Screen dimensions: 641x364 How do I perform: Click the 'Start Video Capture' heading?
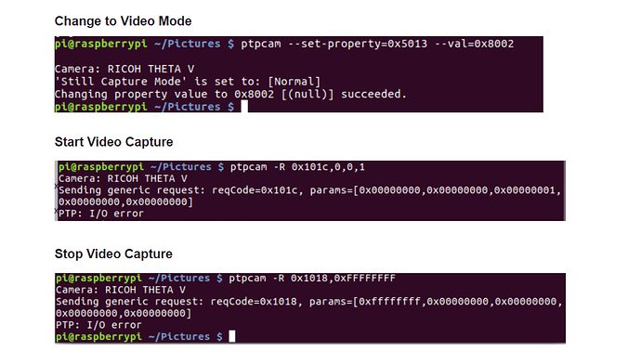click(113, 142)
